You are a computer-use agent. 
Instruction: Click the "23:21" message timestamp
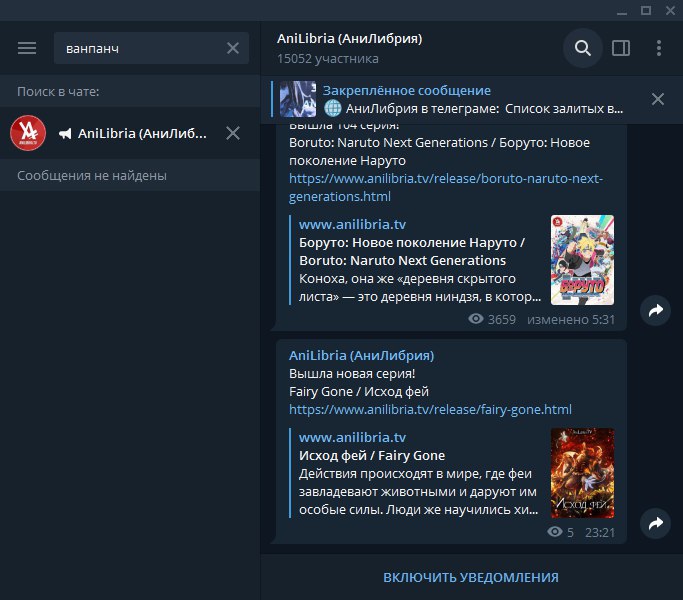tap(600, 532)
